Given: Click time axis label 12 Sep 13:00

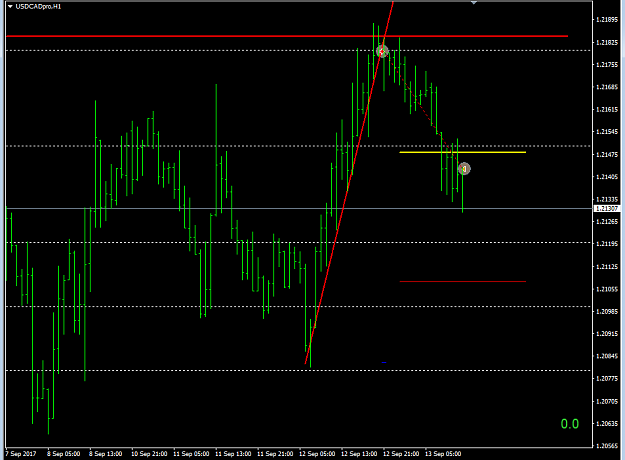Looking at the screenshot, I should (359, 454).
